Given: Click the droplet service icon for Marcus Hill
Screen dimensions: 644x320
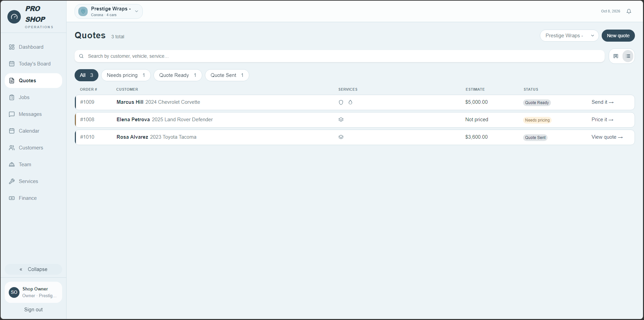Looking at the screenshot, I should [x=350, y=102].
